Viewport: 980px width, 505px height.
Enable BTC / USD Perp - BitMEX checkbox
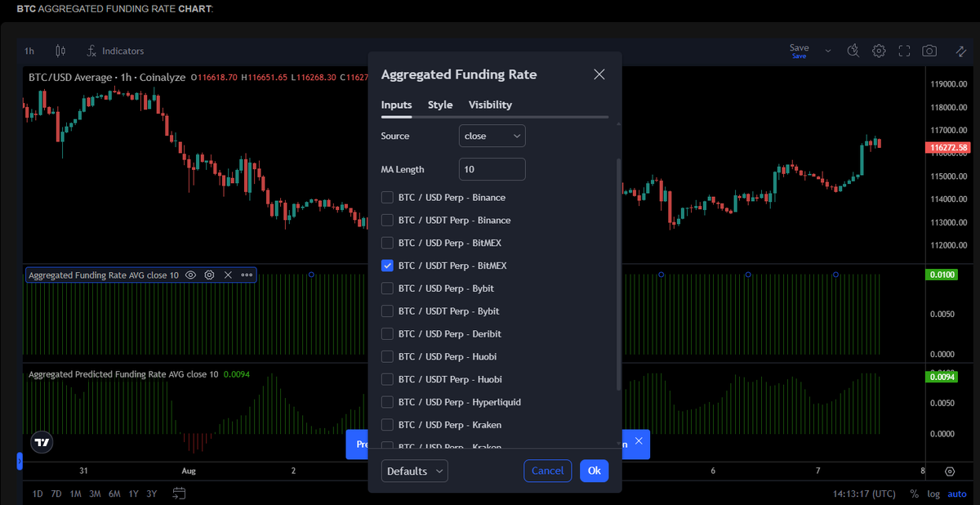[387, 244]
